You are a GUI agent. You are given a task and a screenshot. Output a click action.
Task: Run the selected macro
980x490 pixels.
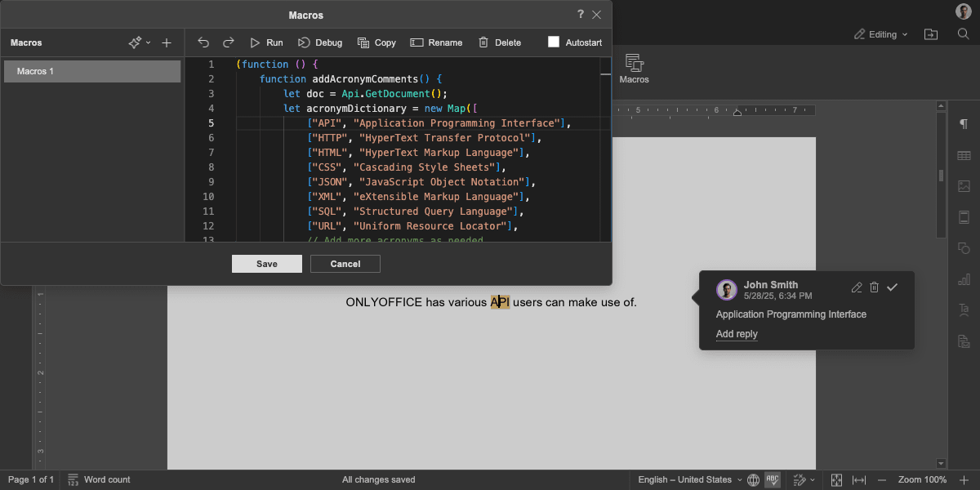[x=266, y=42]
